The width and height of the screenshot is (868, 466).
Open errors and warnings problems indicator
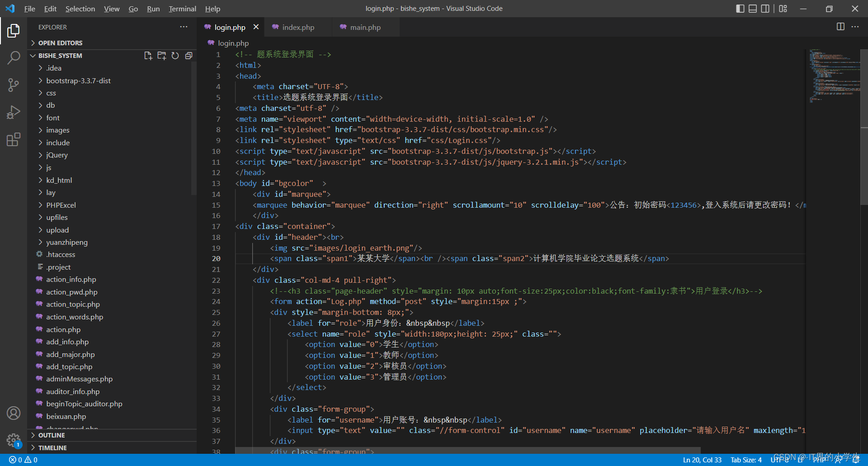[x=23, y=460]
